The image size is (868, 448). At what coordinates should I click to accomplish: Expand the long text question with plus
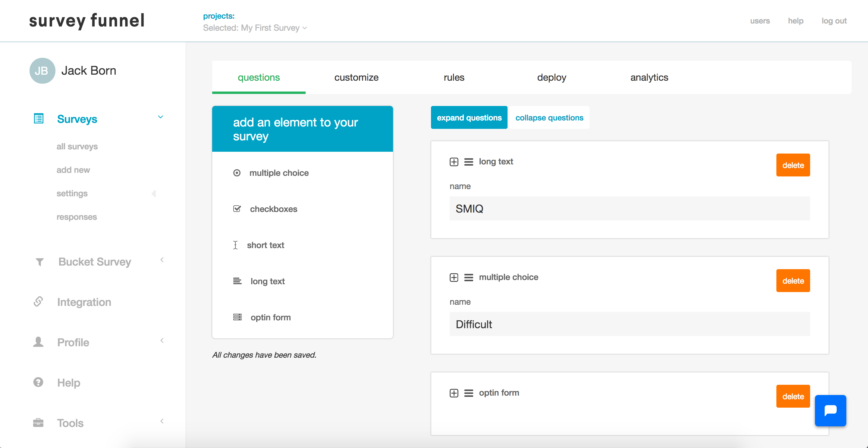coord(454,162)
